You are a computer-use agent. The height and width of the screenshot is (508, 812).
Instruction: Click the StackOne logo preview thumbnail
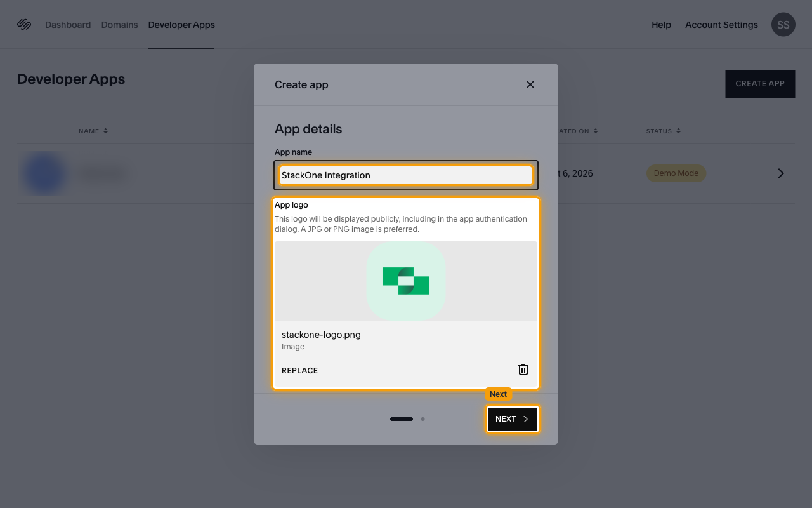(x=406, y=281)
